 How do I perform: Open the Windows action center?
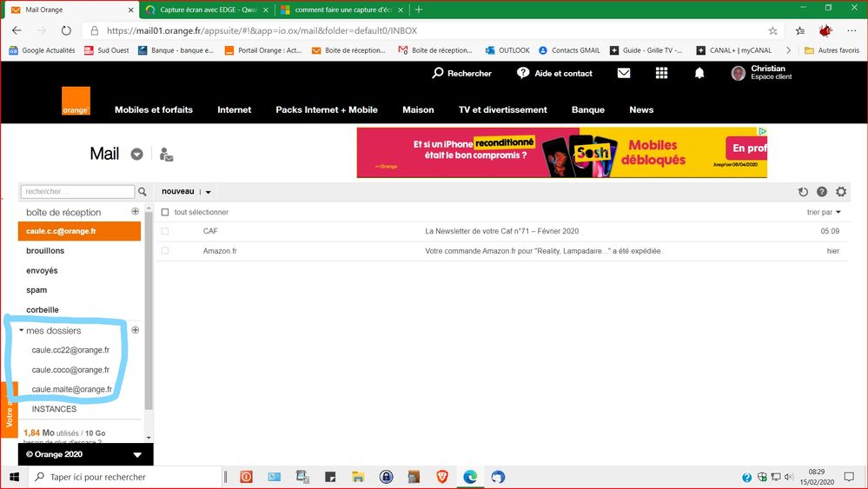(849, 477)
